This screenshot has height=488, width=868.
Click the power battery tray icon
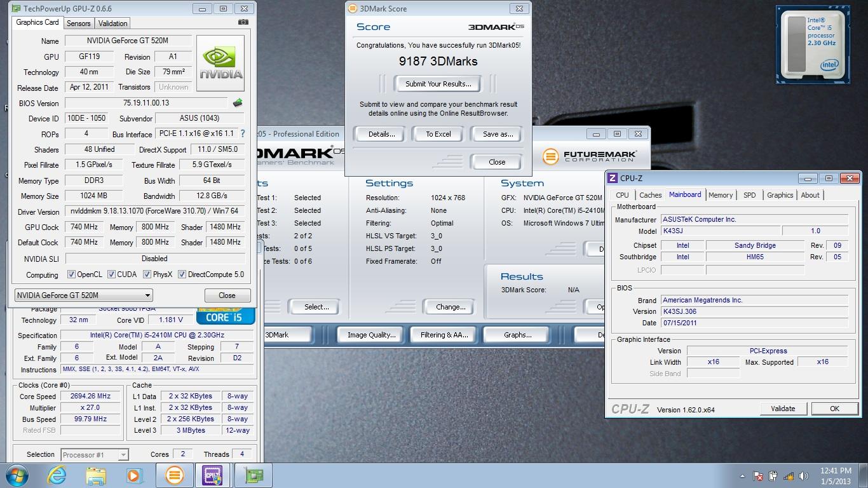point(773,476)
